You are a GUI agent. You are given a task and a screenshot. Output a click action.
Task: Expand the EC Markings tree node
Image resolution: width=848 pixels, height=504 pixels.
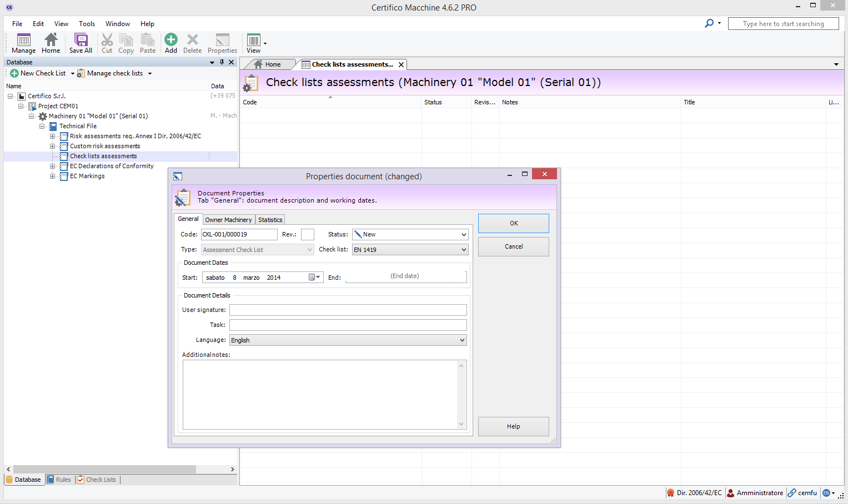[x=53, y=177]
